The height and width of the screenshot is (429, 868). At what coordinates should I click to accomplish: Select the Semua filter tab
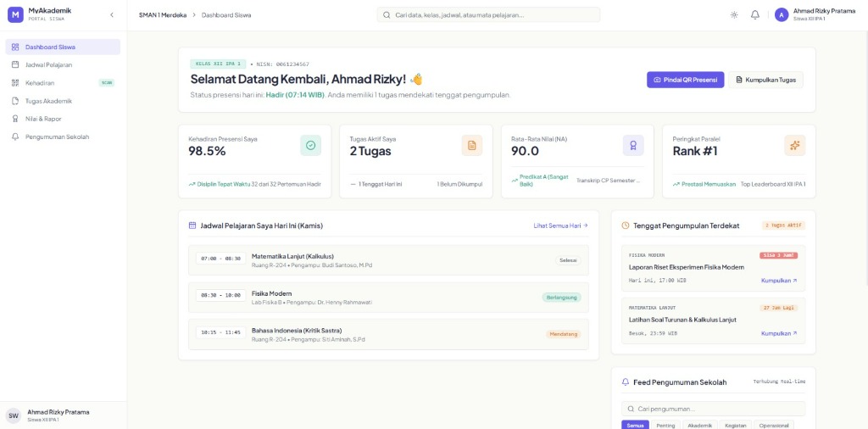(635, 425)
